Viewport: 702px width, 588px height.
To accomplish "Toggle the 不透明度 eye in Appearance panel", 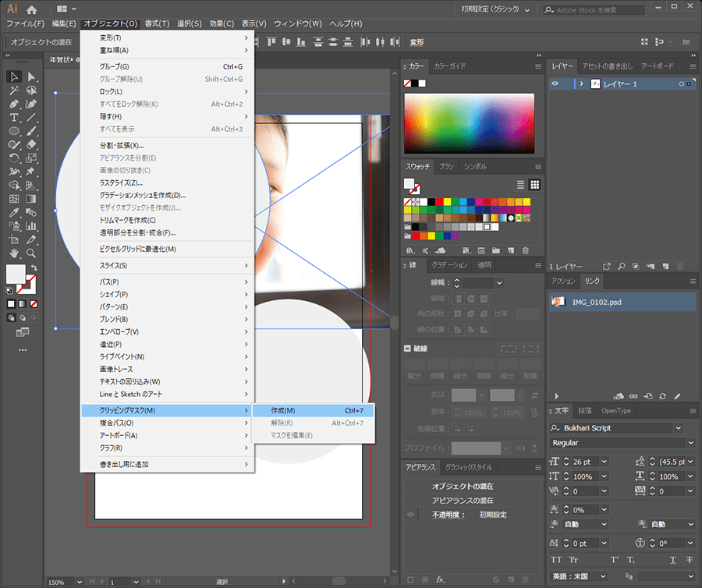I will [x=410, y=515].
